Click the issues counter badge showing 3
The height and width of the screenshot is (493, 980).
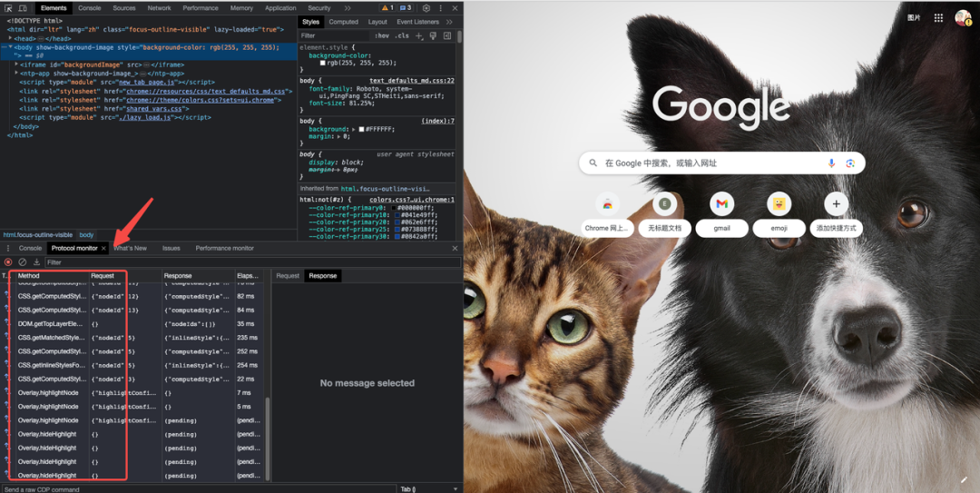click(405, 8)
